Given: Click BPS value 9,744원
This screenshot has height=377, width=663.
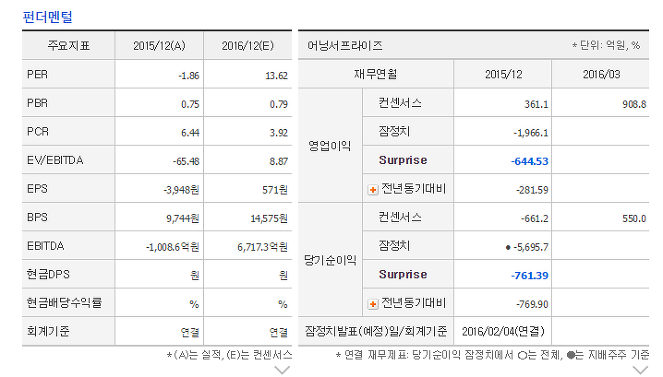Looking at the screenshot, I should 183,219.
